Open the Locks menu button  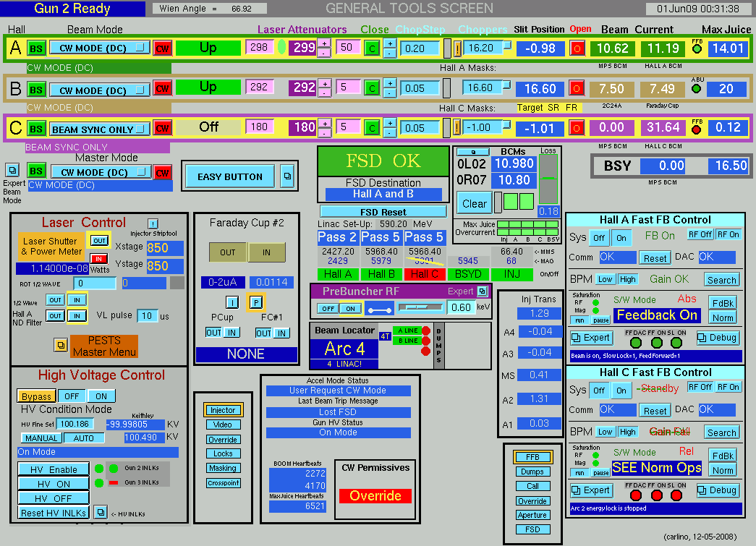point(223,453)
